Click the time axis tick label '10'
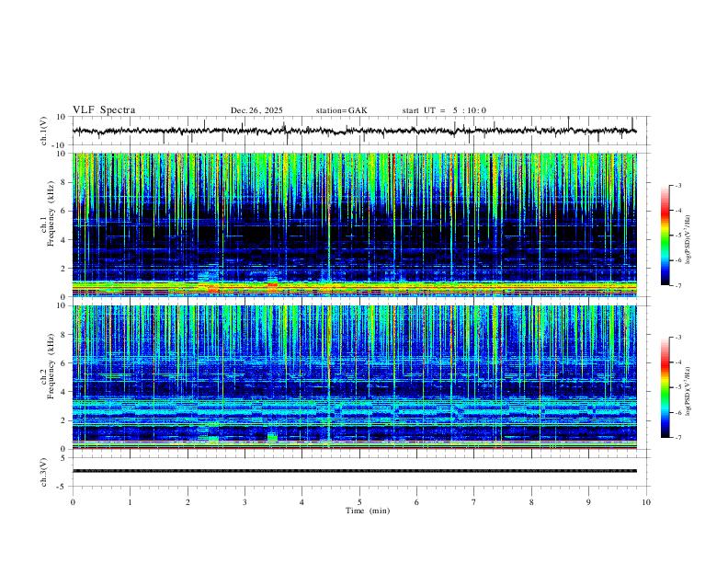Image resolution: width=728 pixels, height=563 pixels. pos(646,502)
